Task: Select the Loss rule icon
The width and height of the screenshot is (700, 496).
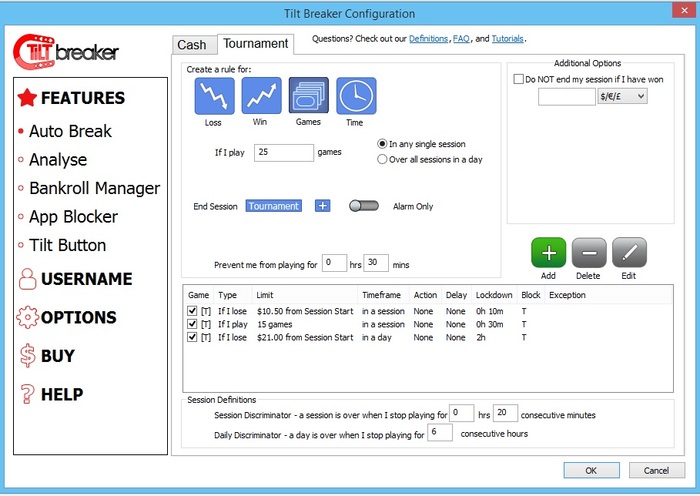Action: pos(214,96)
